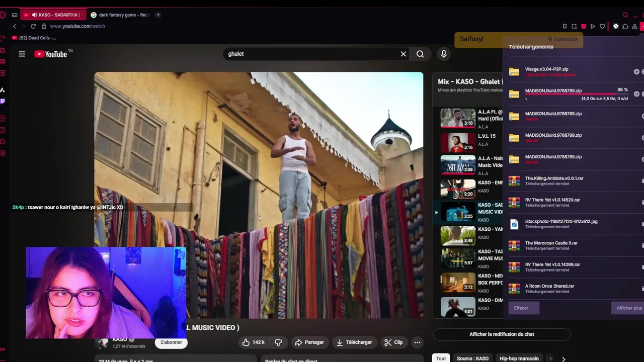
Task: Open playlist video 'L.V.L 15'
Action: click(487, 136)
